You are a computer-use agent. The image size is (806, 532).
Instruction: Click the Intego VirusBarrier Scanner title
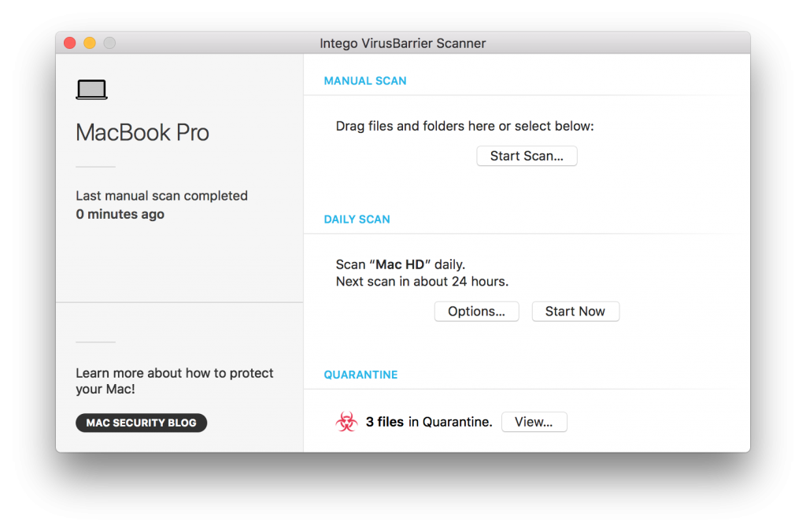tap(402, 43)
